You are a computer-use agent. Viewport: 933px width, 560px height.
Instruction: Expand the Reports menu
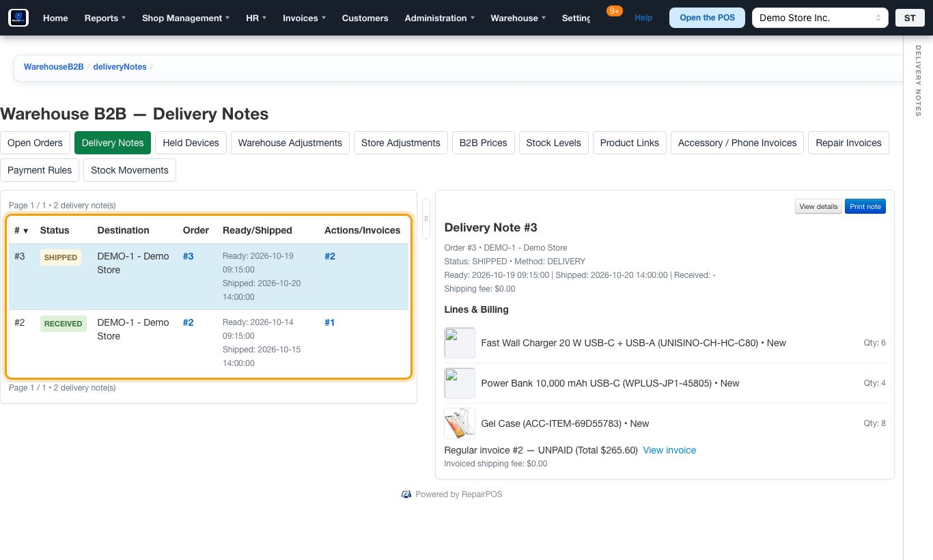[x=105, y=18]
